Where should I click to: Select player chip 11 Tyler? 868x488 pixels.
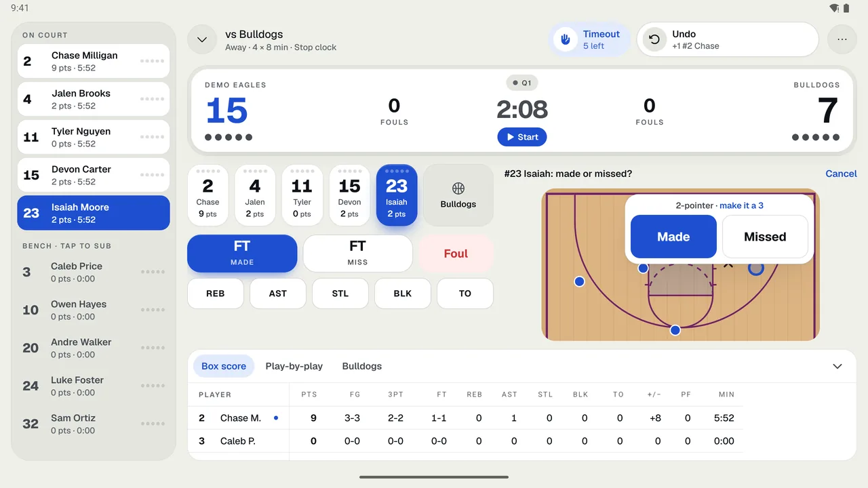tap(302, 195)
